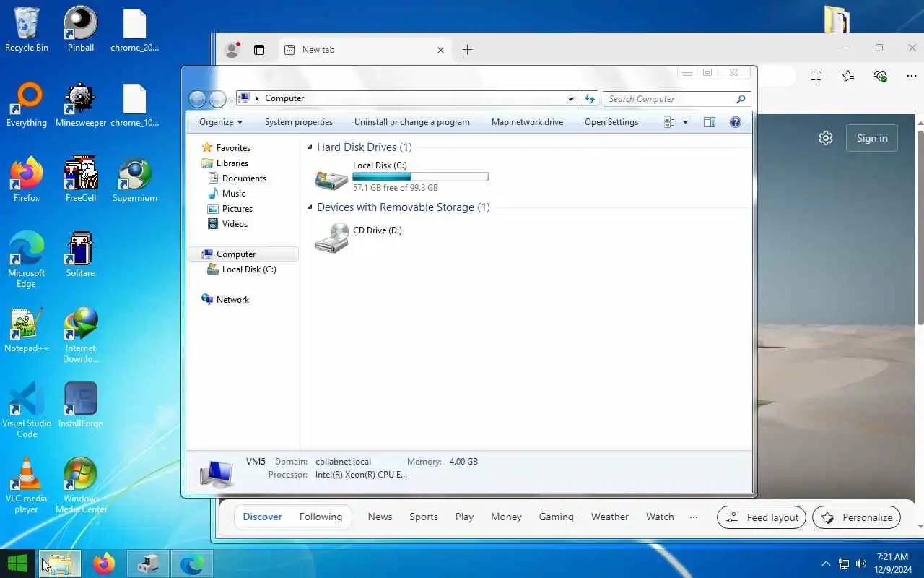Launch Pinball from the desktop
This screenshot has width=924, height=578.
click(81, 30)
